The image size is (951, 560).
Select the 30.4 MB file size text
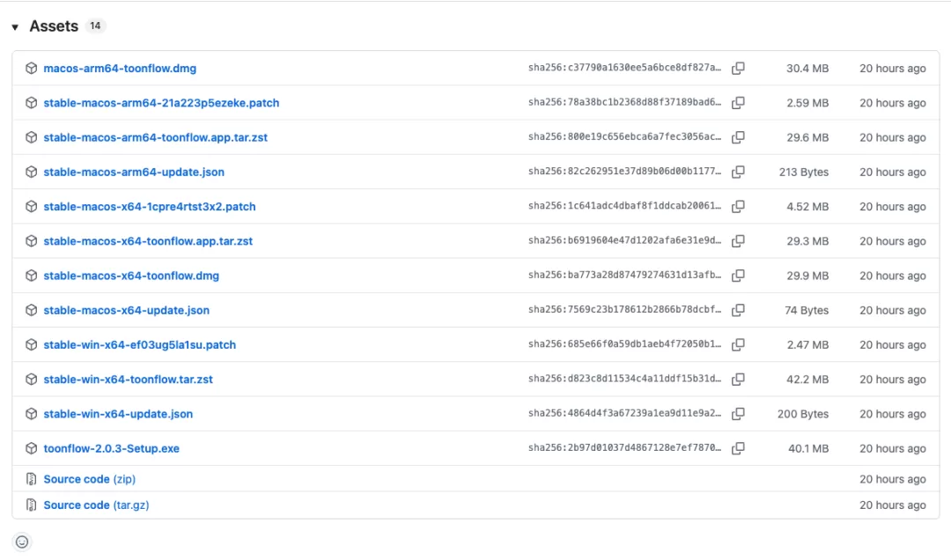point(807,69)
